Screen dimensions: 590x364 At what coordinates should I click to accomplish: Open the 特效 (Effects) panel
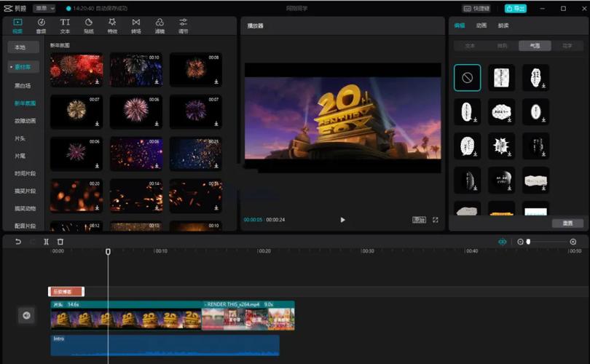[x=112, y=25]
